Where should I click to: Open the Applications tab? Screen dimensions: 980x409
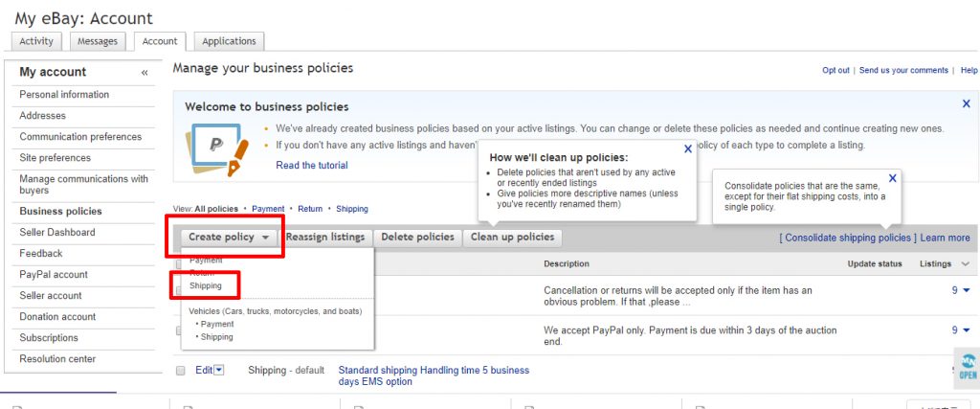(229, 41)
